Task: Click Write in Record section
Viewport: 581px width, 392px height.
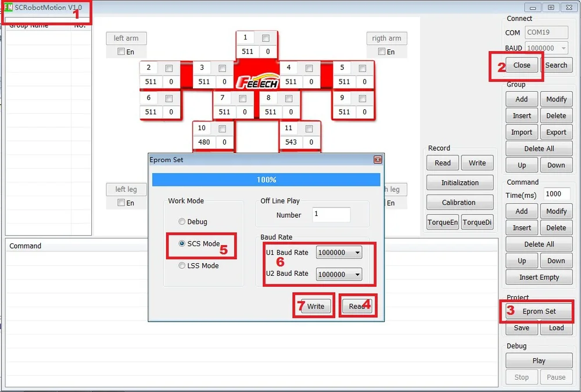Action: pyautogui.click(x=477, y=163)
